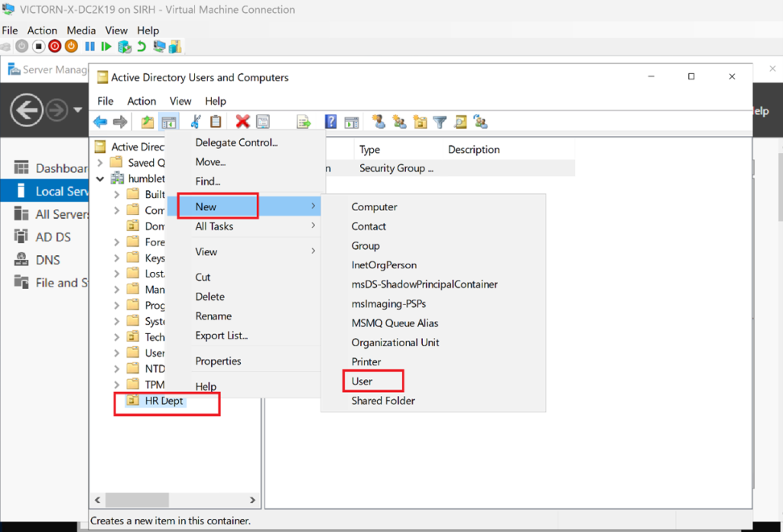Viewport: 783px width, 532px height.
Task: Select User from the New submenu
Action: [362, 381]
